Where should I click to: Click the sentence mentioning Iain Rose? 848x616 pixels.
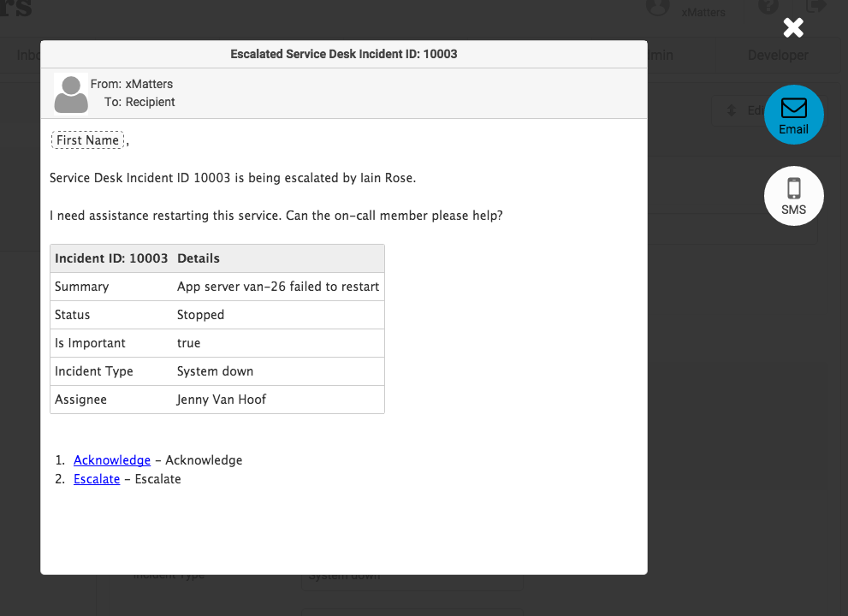233,178
